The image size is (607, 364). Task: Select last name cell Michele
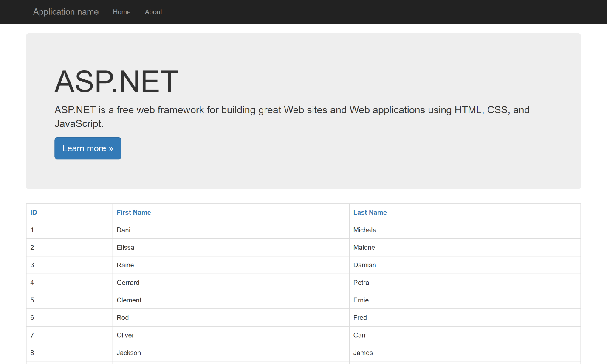(x=465, y=230)
